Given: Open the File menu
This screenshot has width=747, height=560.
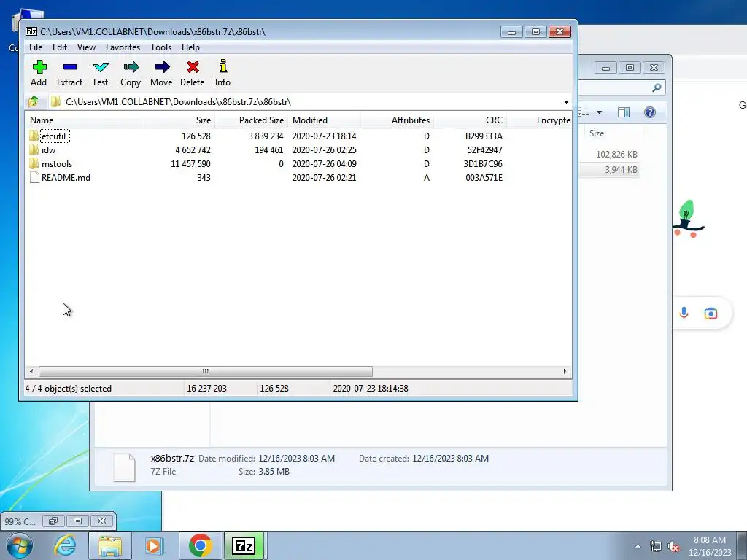Looking at the screenshot, I should pyautogui.click(x=36, y=47).
